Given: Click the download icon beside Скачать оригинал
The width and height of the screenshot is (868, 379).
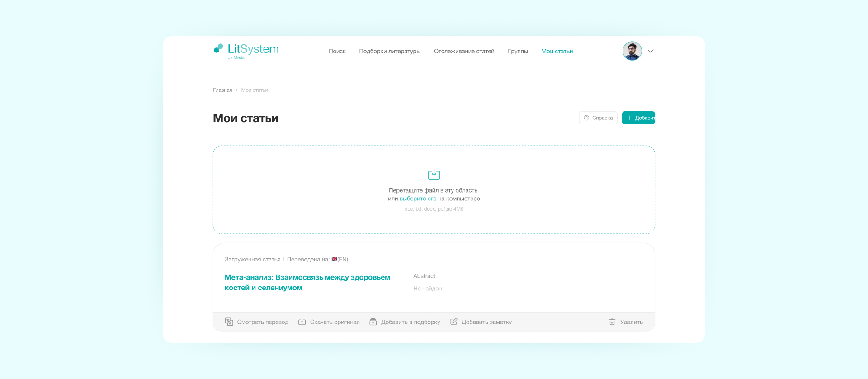Looking at the screenshot, I should 302,322.
